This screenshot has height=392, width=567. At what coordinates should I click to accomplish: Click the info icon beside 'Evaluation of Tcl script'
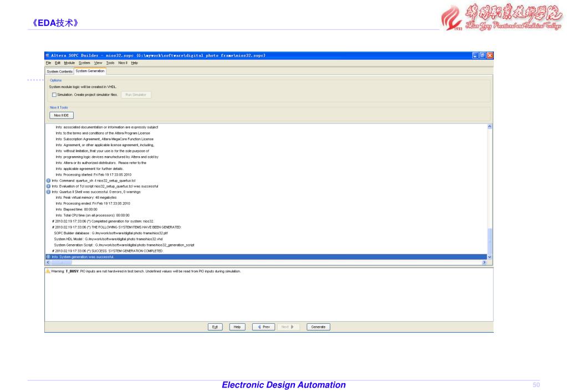48,186
